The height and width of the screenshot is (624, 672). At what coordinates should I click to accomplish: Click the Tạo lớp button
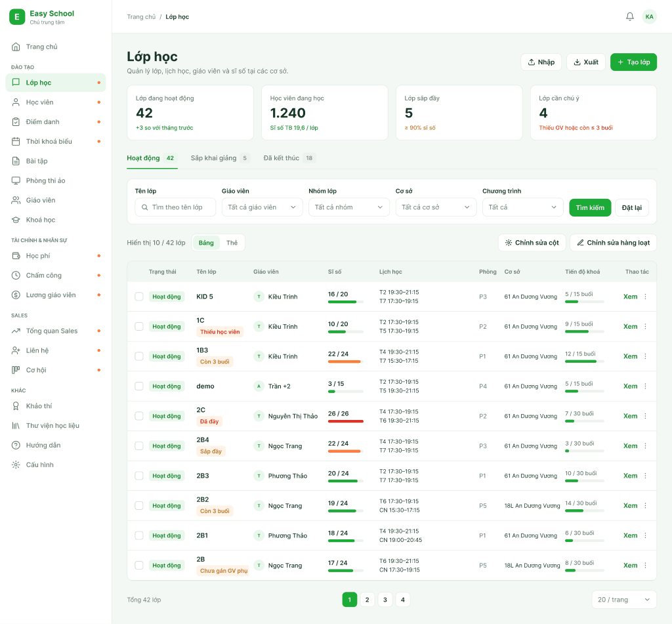[633, 62]
